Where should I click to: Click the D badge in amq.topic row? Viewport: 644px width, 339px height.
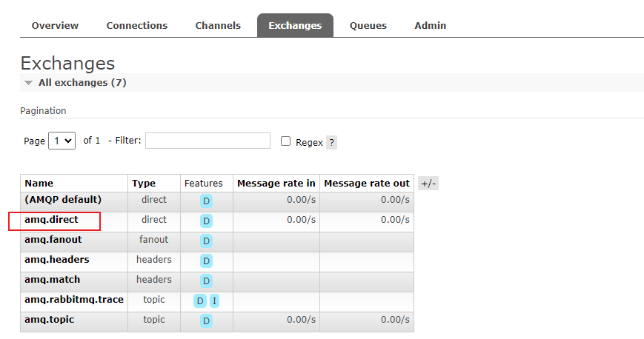[206, 320]
